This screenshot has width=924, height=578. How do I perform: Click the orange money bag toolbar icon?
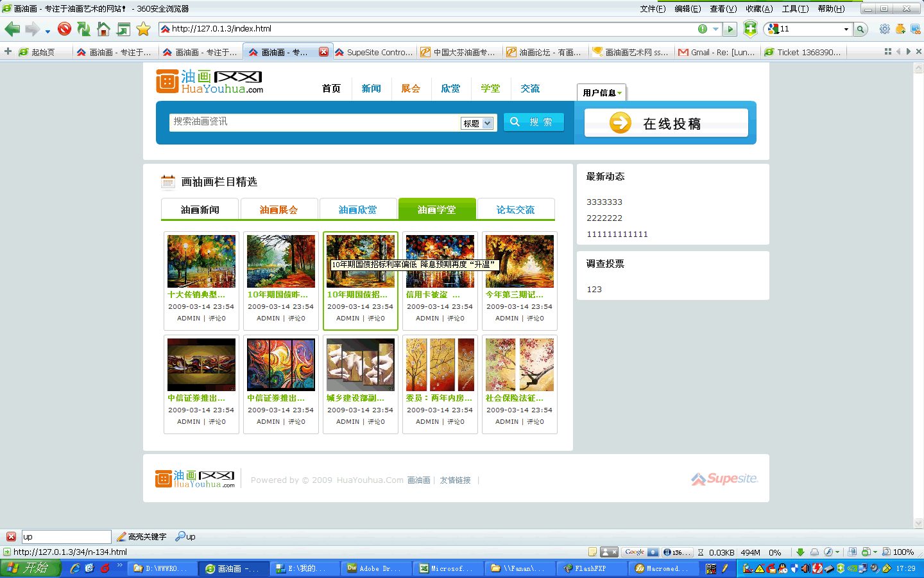click(900, 29)
